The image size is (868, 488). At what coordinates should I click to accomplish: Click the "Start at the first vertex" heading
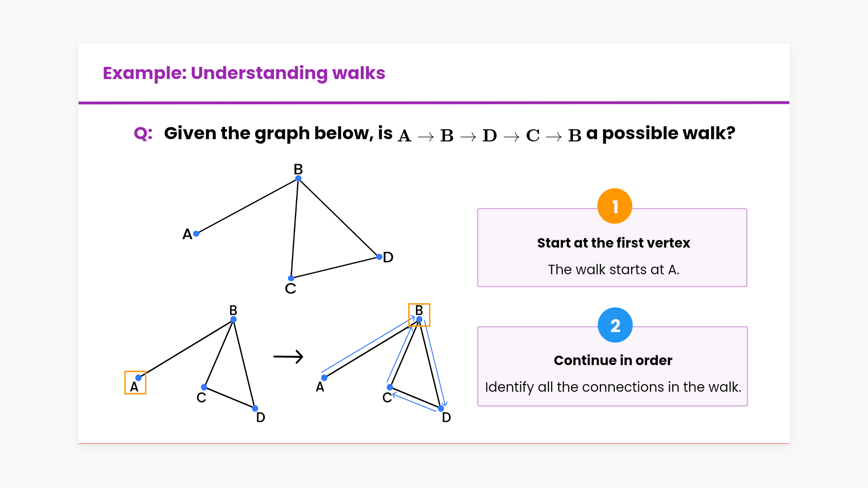pos(613,243)
